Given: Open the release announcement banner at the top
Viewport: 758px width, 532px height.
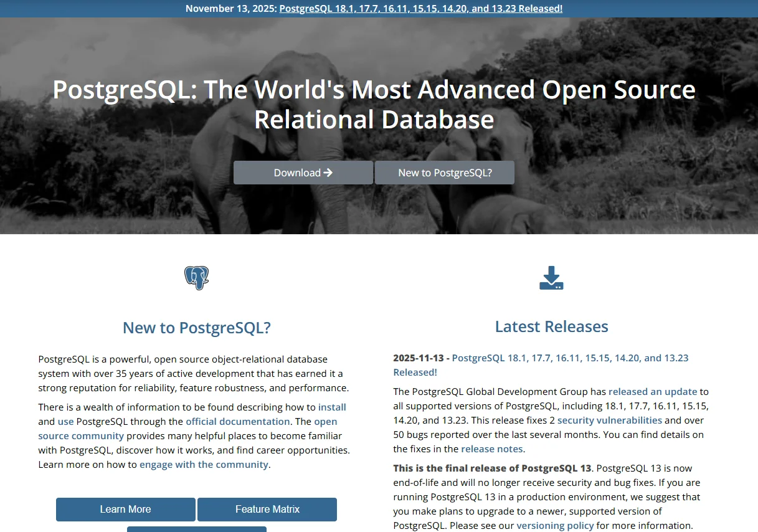Looking at the screenshot, I should [421, 8].
